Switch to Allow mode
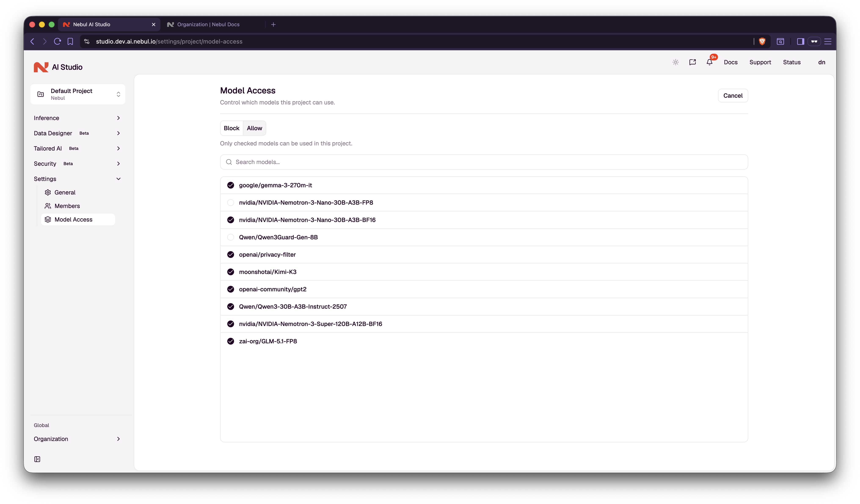 coord(255,128)
